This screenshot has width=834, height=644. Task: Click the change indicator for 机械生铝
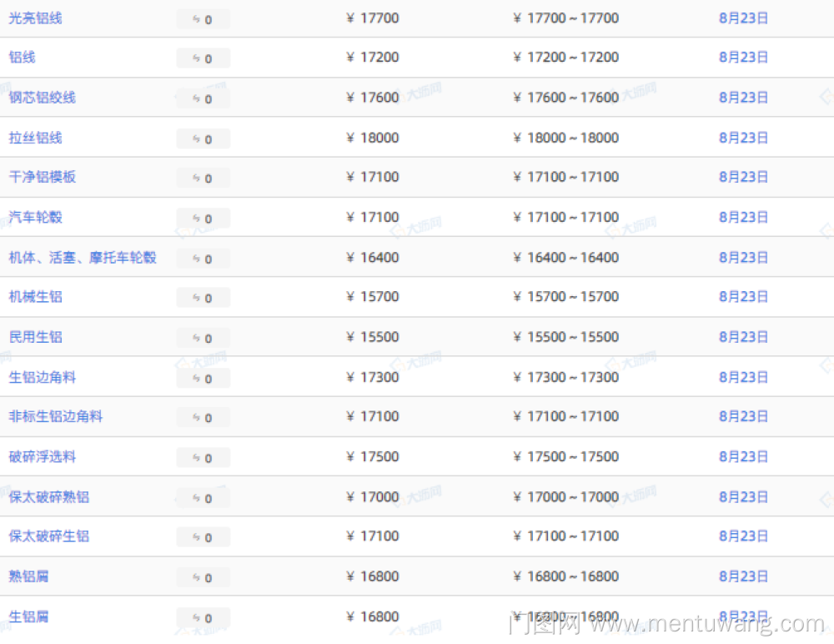[203, 298]
